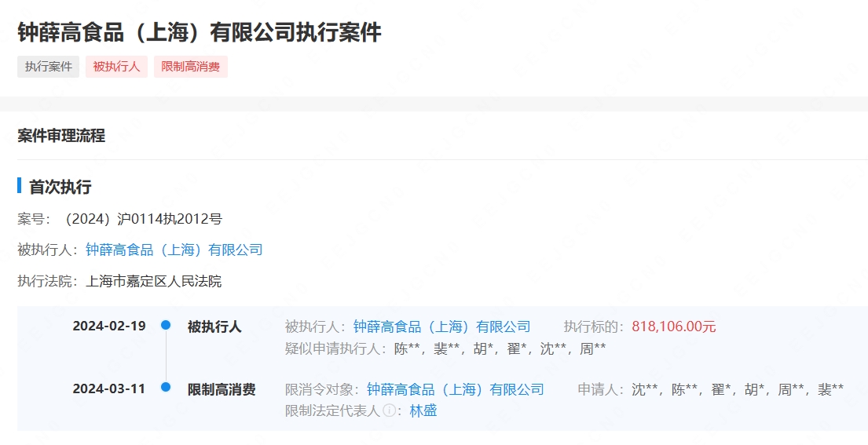Click the 疑似申请执行人 names list
The image size is (868, 445).
point(500,349)
